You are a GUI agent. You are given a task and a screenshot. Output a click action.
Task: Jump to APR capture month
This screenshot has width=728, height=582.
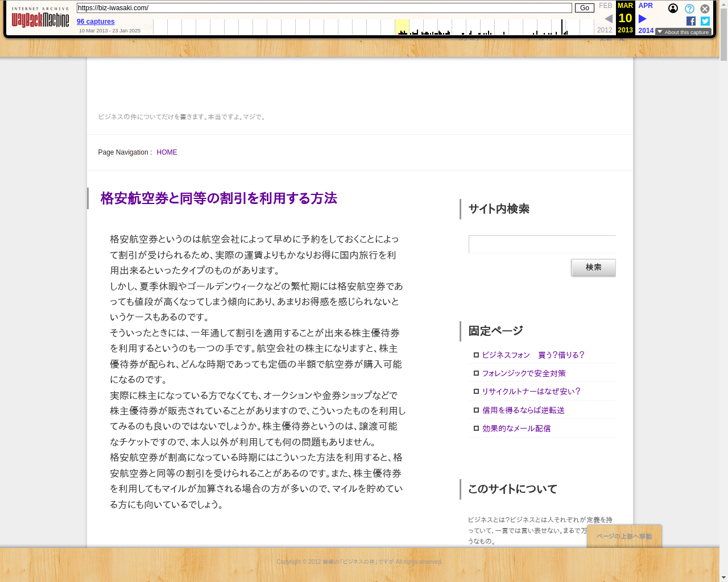click(x=646, y=6)
